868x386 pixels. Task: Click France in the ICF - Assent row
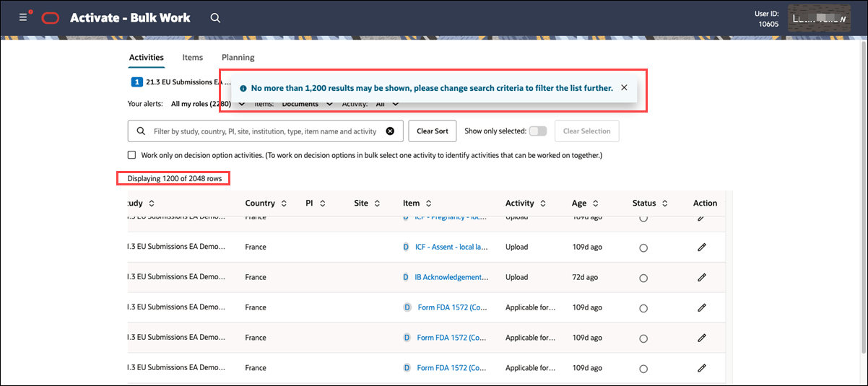point(256,247)
